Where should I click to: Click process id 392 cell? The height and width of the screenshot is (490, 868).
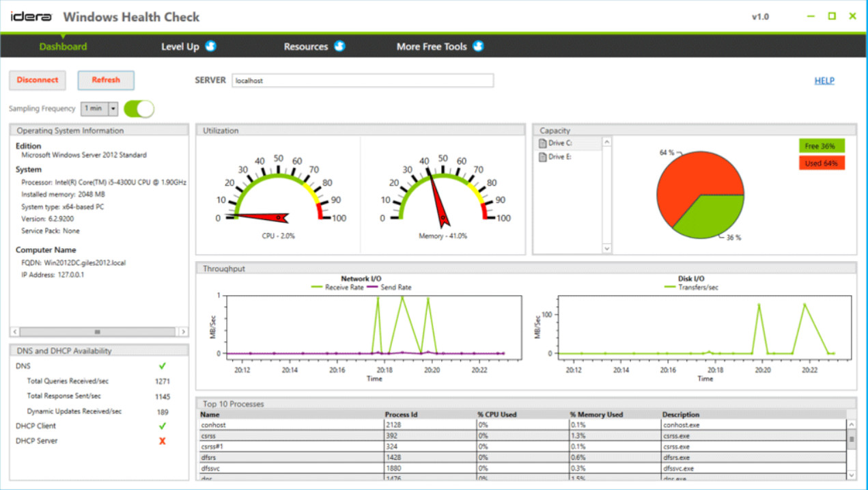coord(430,436)
